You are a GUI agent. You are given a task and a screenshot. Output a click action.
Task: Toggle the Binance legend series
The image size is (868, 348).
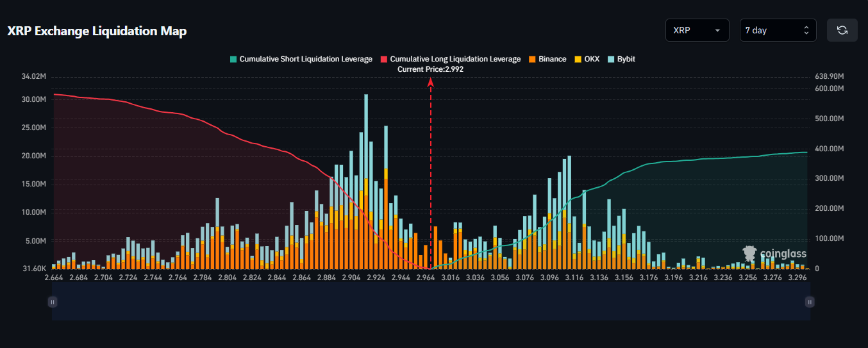(x=547, y=59)
